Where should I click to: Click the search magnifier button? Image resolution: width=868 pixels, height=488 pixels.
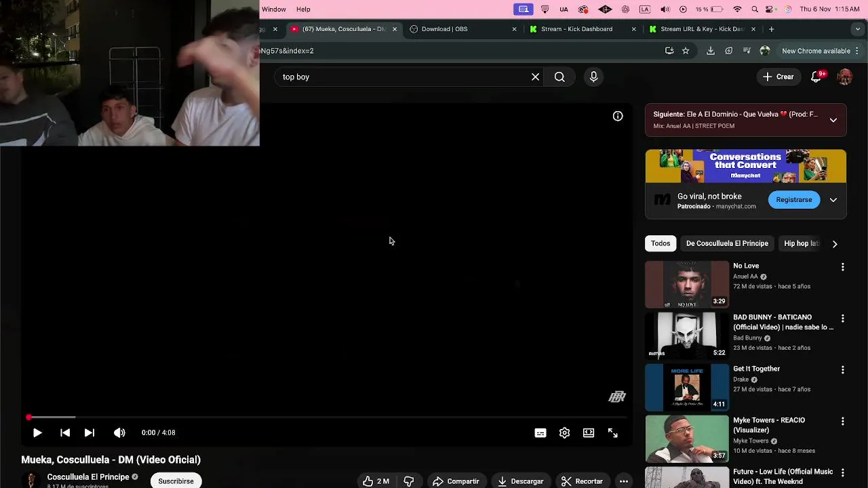(x=559, y=77)
